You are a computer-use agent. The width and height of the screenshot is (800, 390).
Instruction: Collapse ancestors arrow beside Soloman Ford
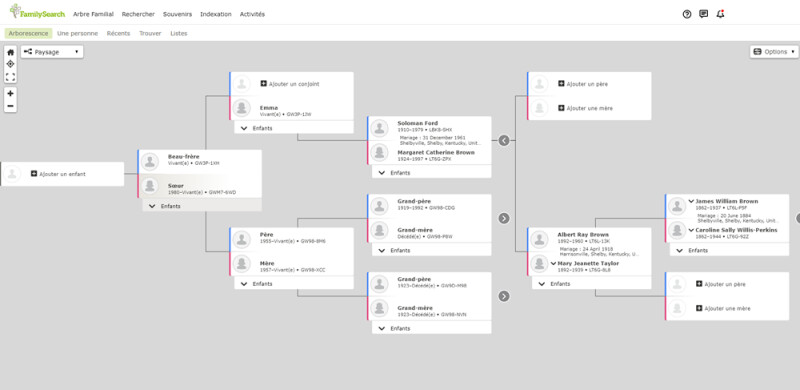coord(504,140)
